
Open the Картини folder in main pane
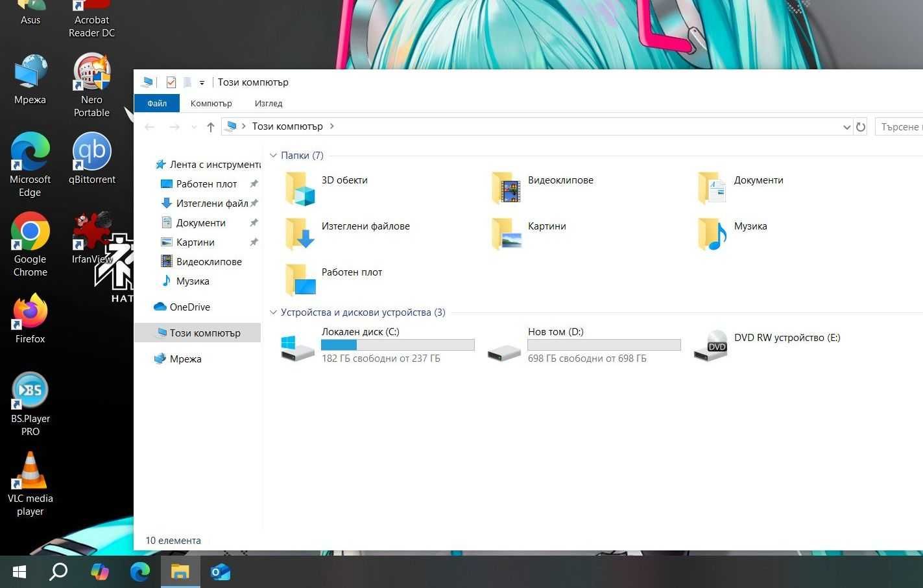[x=528, y=235]
